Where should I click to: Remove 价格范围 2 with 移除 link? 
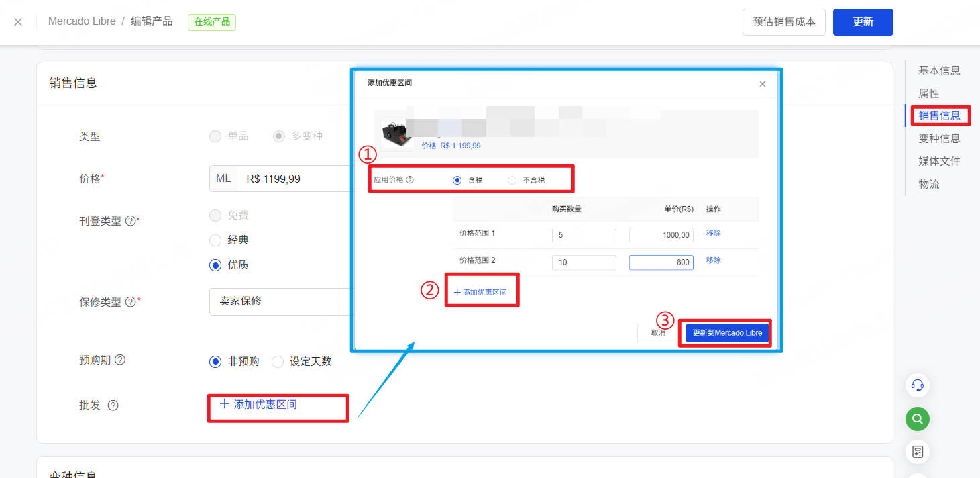713,260
